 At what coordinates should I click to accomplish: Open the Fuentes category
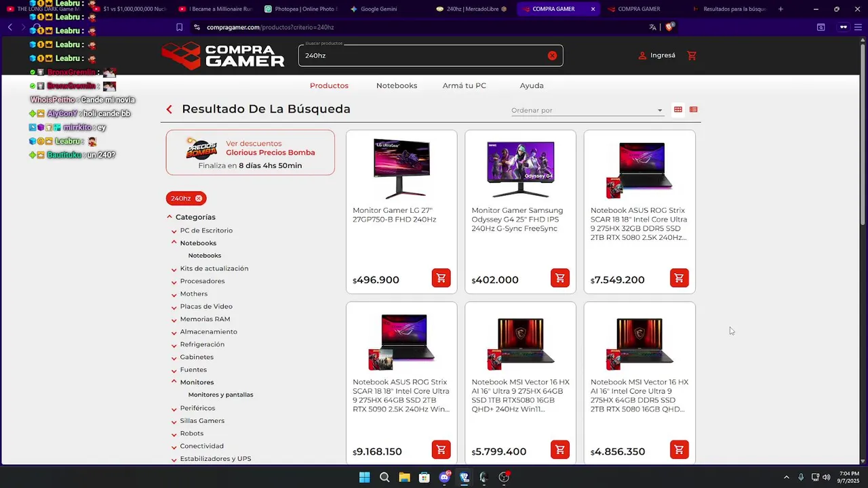click(x=193, y=370)
